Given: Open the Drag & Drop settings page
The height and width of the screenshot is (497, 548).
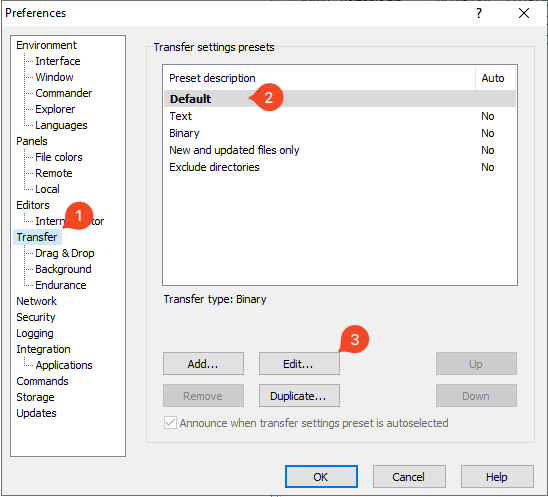Looking at the screenshot, I should click(x=65, y=253).
